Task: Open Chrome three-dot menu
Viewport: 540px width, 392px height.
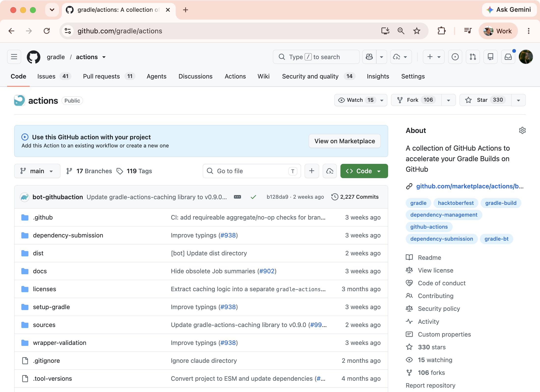Action: point(529,31)
